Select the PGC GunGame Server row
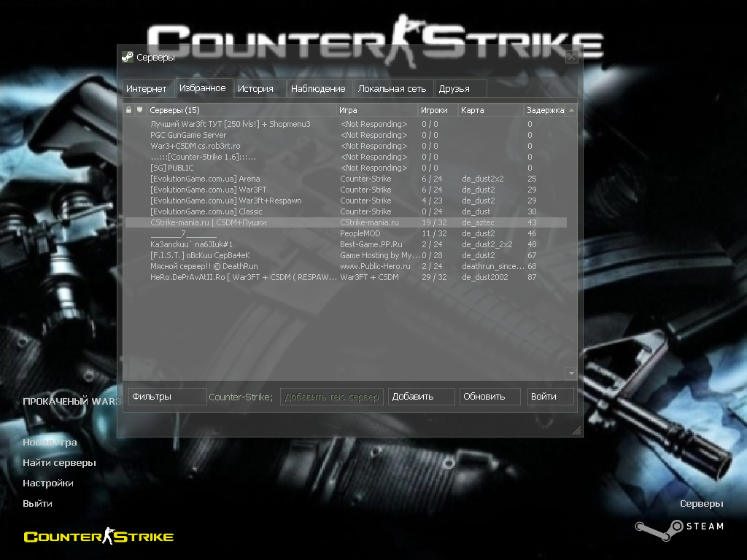This screenshot has width=747, height=560. click(346, 135)
